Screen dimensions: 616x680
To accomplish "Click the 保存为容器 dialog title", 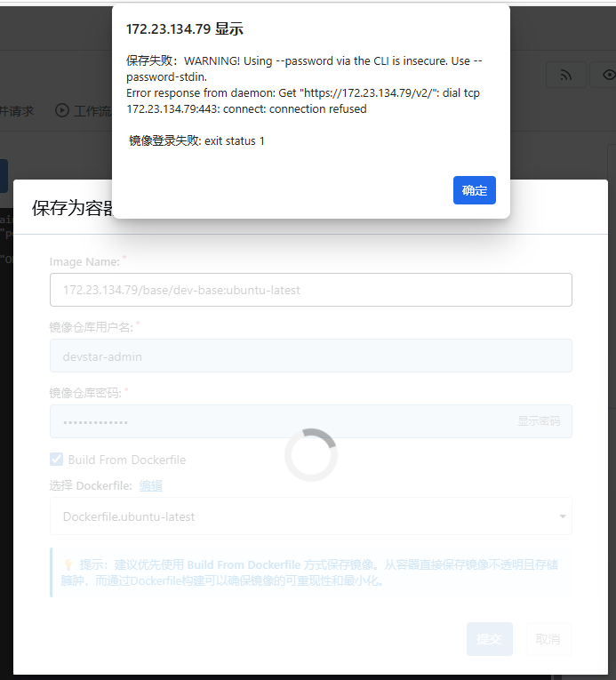I will [x=73, y=208].
